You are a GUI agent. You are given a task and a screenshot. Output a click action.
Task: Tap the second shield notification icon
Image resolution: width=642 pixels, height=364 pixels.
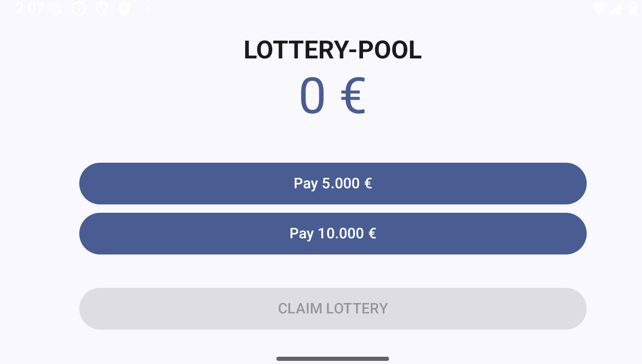point(125,8)
